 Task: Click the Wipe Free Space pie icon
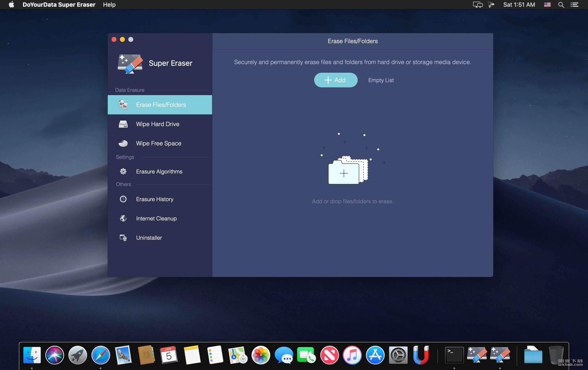click(123, 143)
